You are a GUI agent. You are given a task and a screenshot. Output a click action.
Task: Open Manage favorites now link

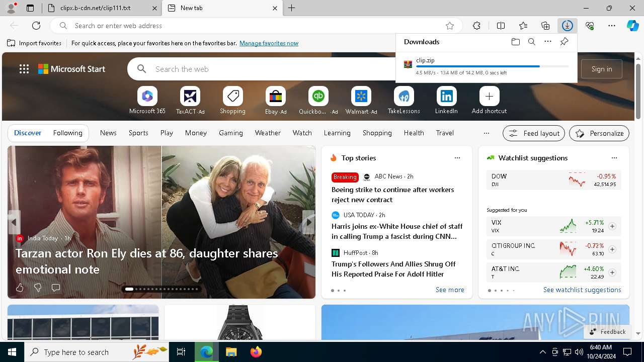[269, 43]
